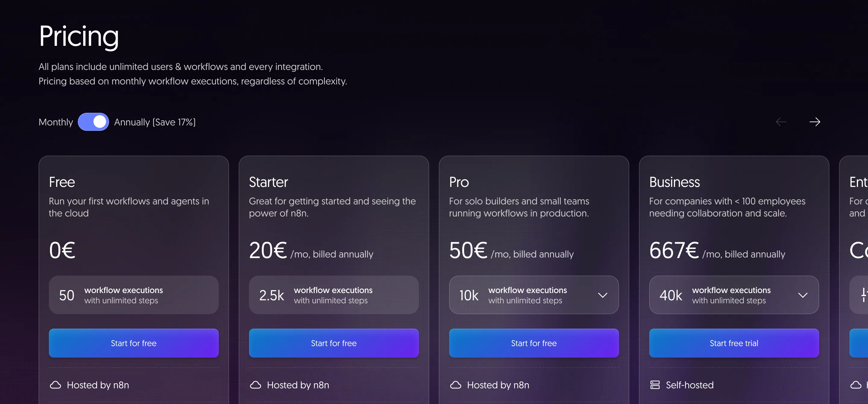868x404 pixels.
Task: Click Start for free on Pro plan
Action: point(534,343)
